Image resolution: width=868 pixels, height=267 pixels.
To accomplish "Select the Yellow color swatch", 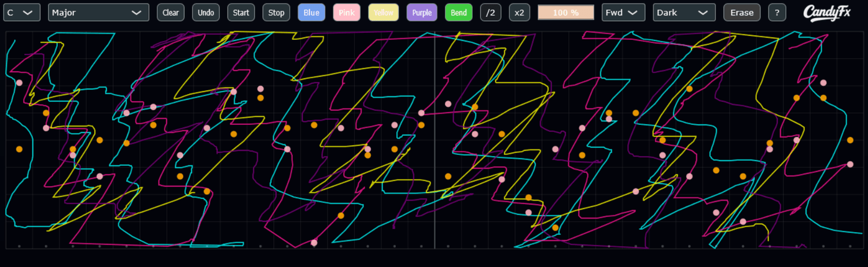I will [x=384, y=12].
